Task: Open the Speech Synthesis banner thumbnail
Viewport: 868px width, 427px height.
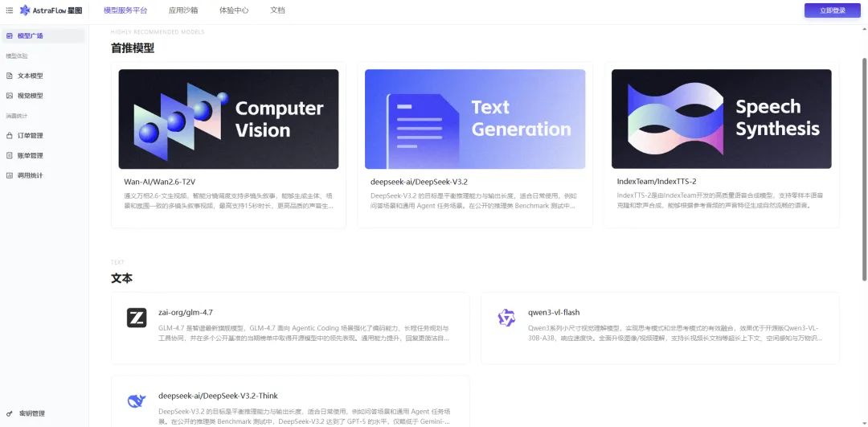Action: 721,119
